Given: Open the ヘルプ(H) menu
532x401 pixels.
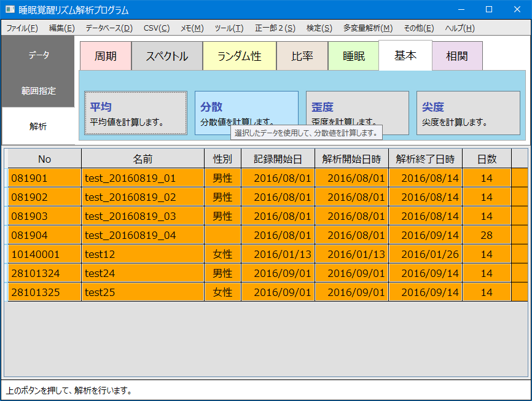Looking at the screenshot, I should click(x=460, y=28).
